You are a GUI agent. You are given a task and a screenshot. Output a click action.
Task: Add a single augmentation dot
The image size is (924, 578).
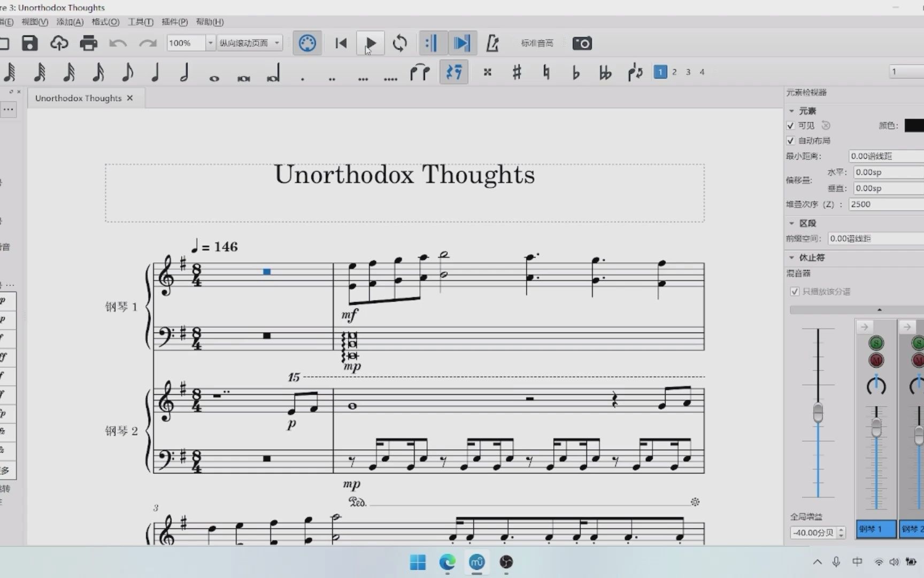303,79
